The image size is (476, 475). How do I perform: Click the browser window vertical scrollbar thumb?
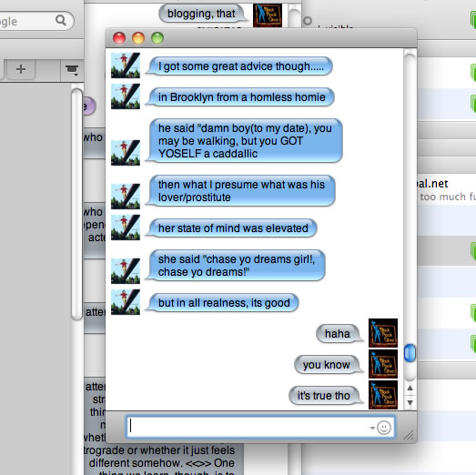(x=76, y=204)
